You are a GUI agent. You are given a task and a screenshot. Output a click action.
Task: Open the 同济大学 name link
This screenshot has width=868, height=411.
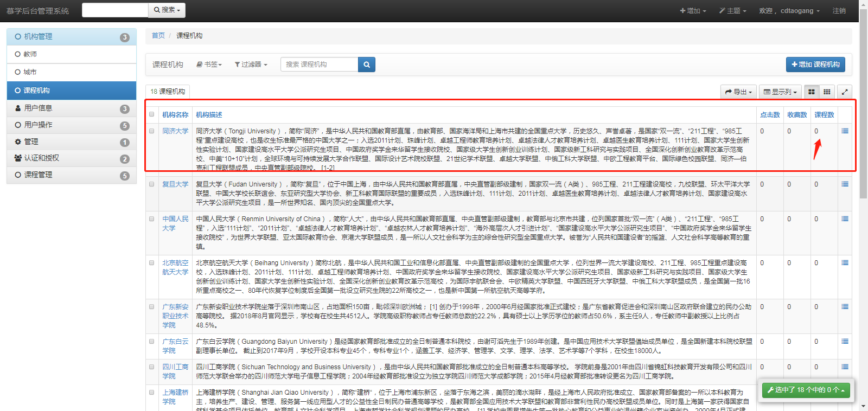pos(175,131)
